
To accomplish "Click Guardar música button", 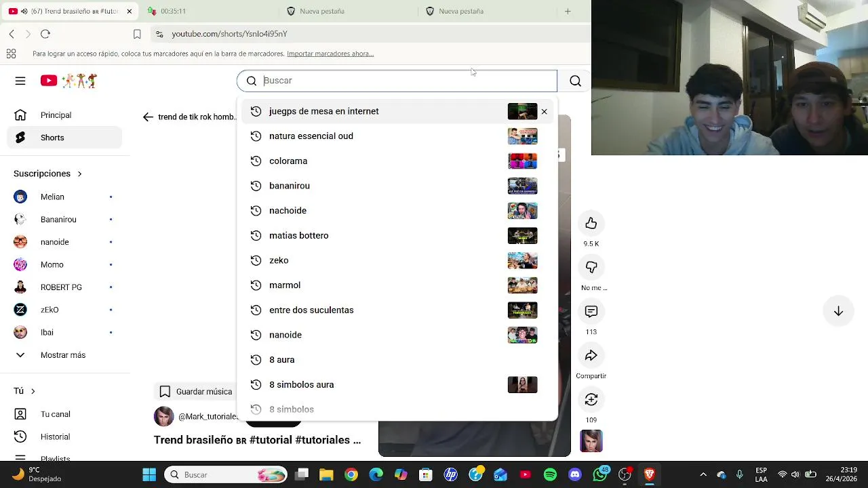I will [x=196, y=391].
